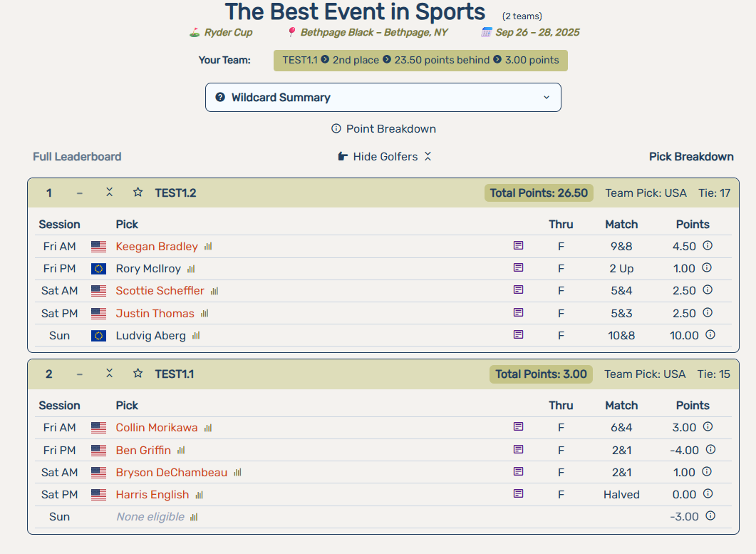
Task: Open stats chart icon beside None eligible
Action: tap(194, 518)
